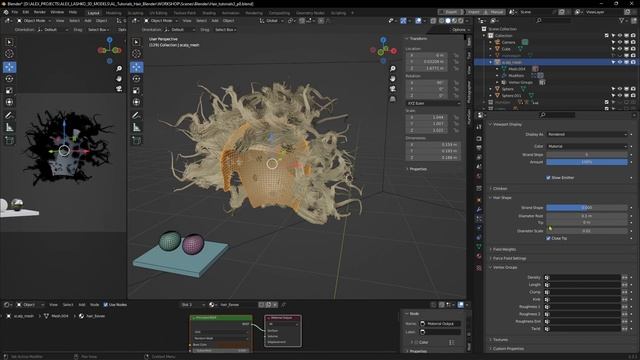Open the Physics properties tab icon
This screenshot has height=360, width=640.
click(x=479, y=228)
